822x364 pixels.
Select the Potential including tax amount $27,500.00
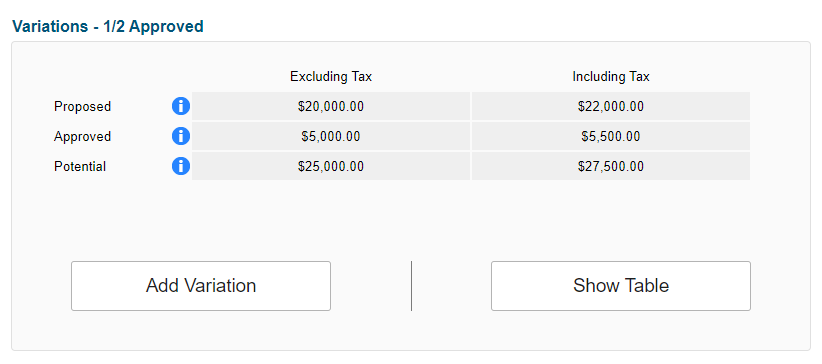point(611,167)
